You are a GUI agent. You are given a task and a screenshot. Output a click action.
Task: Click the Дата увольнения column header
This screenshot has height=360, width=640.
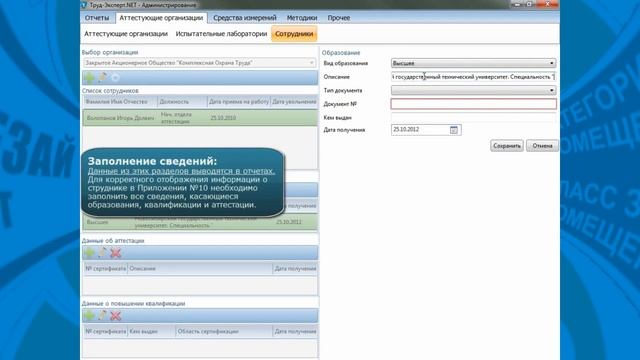294,102
